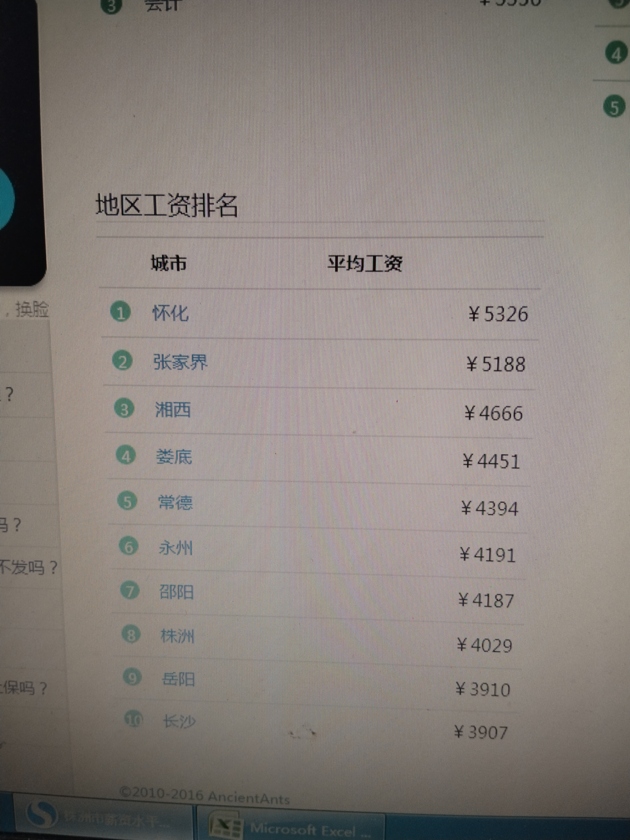Open 永州 city link

[176, 547]
